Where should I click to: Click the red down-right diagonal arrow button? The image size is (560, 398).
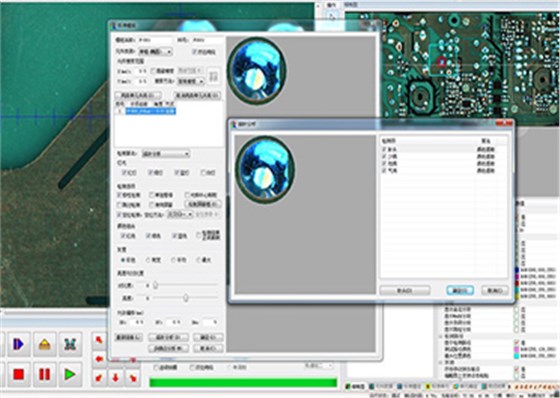(x=132, y=378)
